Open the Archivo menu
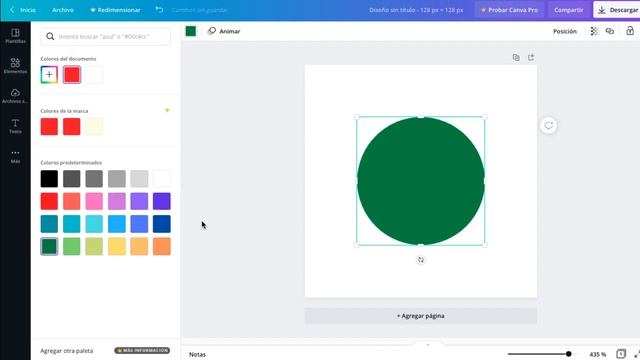The image size is (640, 360). tap(63, 10)
